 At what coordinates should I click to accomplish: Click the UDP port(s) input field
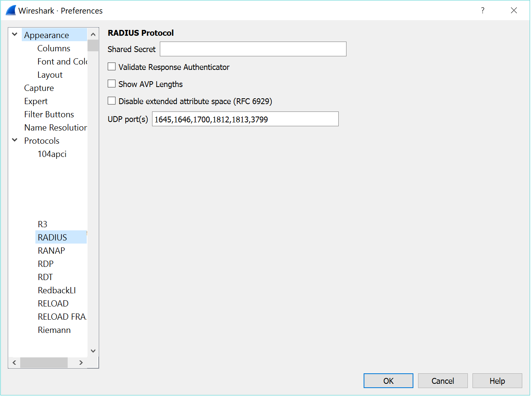(x=245, y=119)
